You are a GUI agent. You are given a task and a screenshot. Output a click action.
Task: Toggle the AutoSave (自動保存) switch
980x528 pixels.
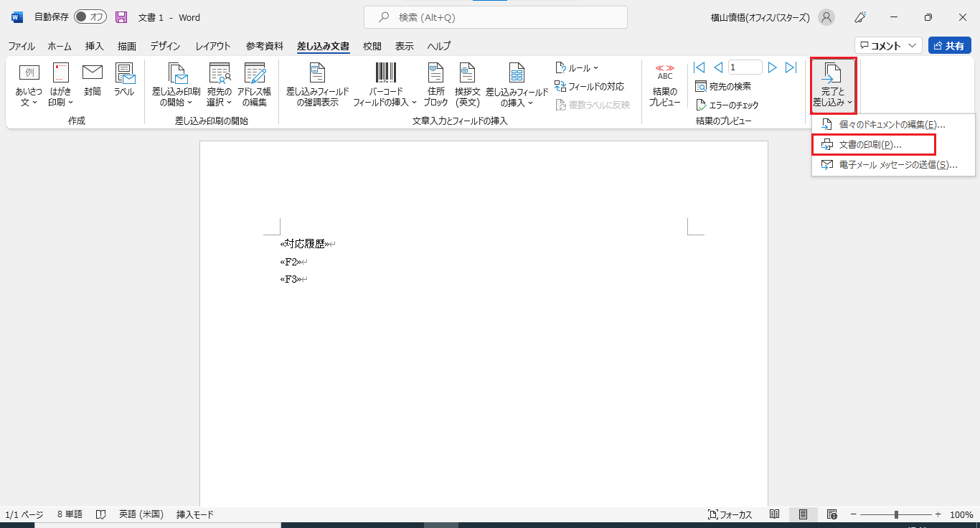point(90,17)
